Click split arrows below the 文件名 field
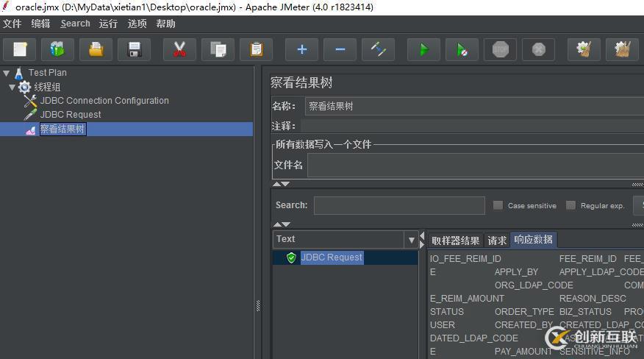This screenshot has width=644, height=359. coord(282,184)
